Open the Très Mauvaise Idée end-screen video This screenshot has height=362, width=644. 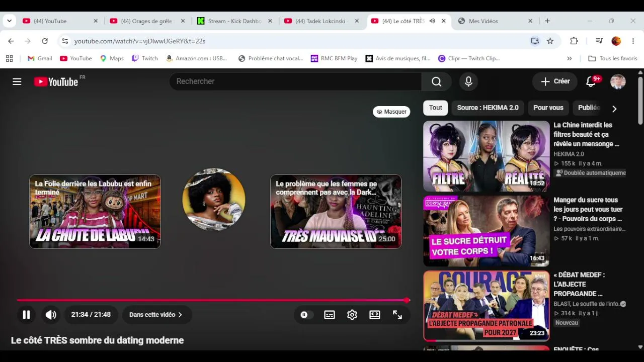tap(336, 212)
